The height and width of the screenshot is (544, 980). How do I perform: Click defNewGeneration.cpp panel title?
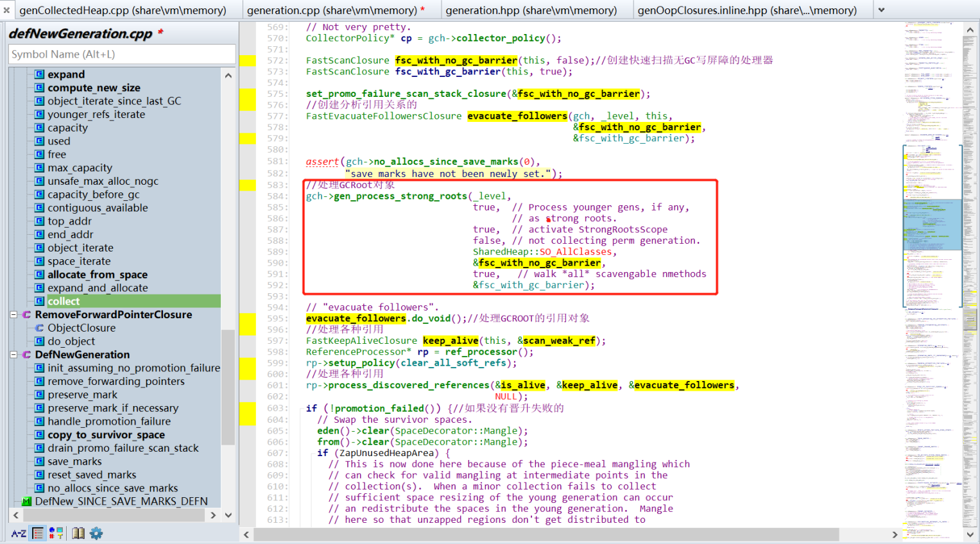coord(81,33)
